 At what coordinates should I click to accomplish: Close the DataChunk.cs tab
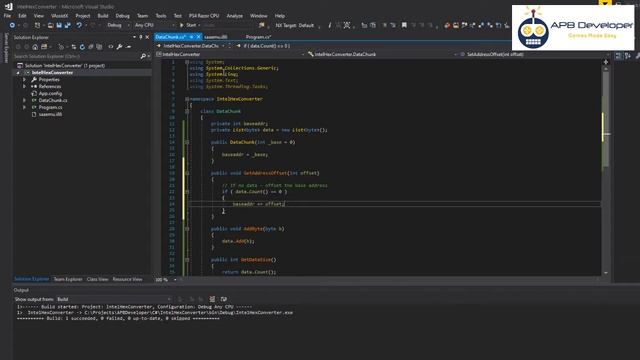click(x=199, y=37)
